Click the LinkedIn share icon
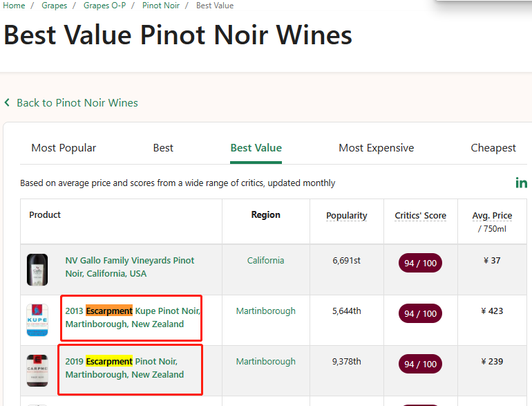Image resolution: width=532 pixels, height=406 pixels. pos(521,183)
